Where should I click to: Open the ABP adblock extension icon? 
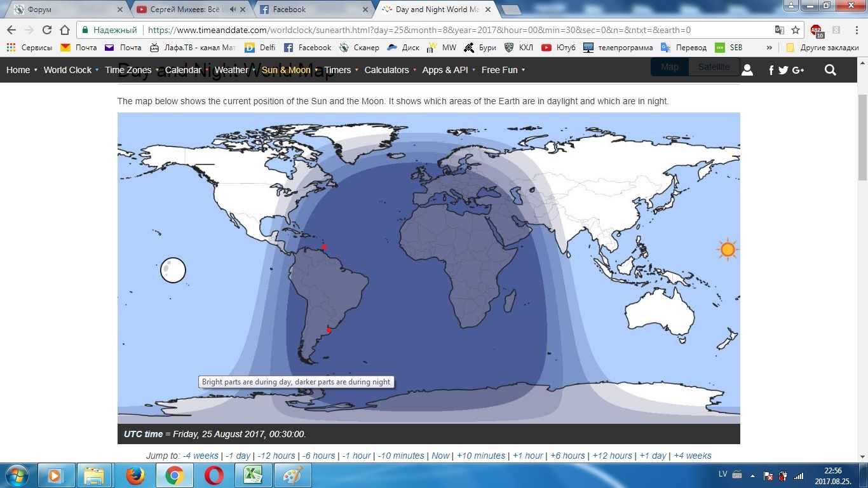pyautogui.click(x=817, y=30)
